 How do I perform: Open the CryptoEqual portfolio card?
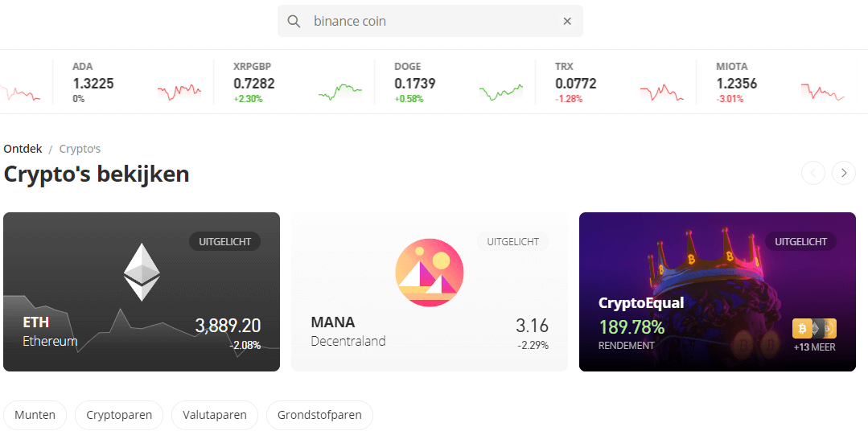718,292
